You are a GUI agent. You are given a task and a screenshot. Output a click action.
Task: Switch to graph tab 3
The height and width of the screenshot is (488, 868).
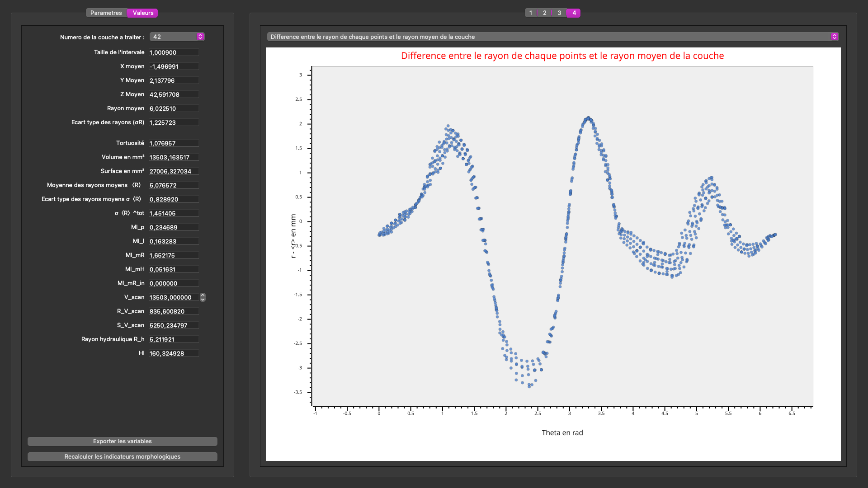click(559, 13)
